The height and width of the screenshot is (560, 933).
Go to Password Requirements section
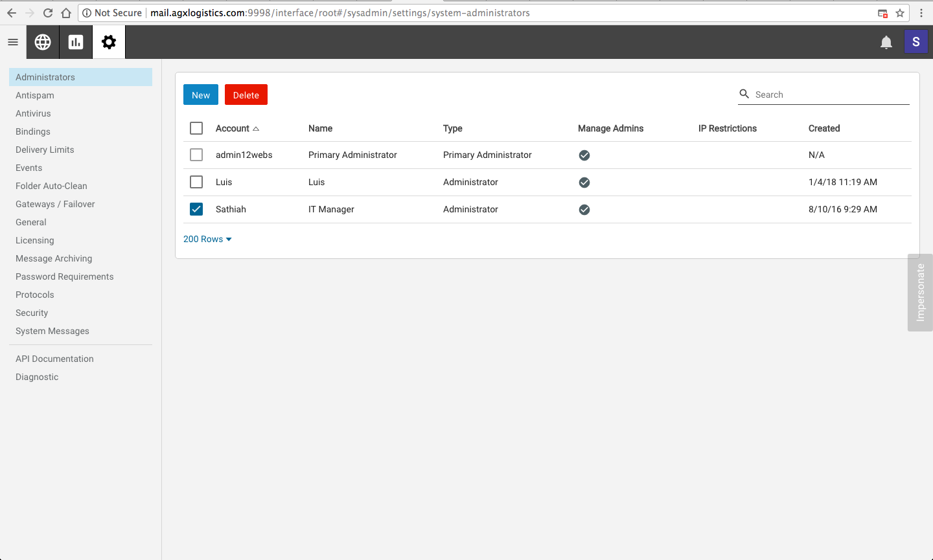(65, 276)
